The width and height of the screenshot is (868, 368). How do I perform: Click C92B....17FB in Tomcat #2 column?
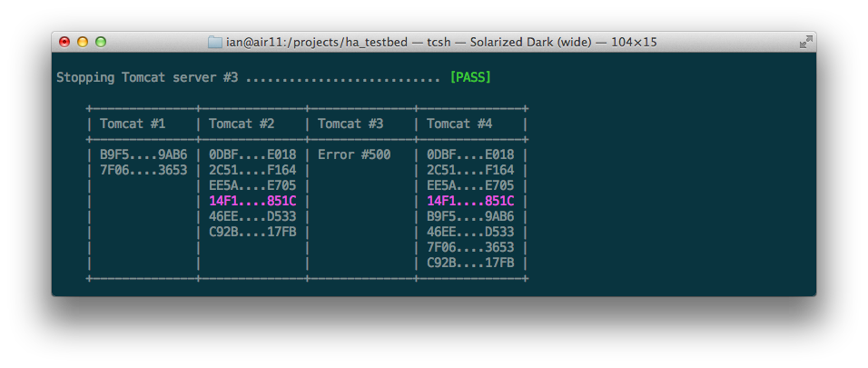[x=252, y=232]
